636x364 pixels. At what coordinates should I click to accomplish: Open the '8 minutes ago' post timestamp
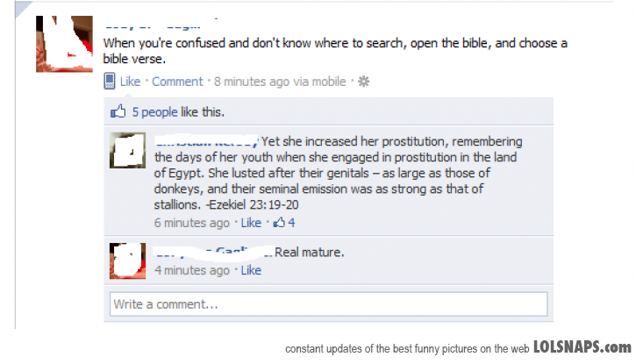pos(251,82)
